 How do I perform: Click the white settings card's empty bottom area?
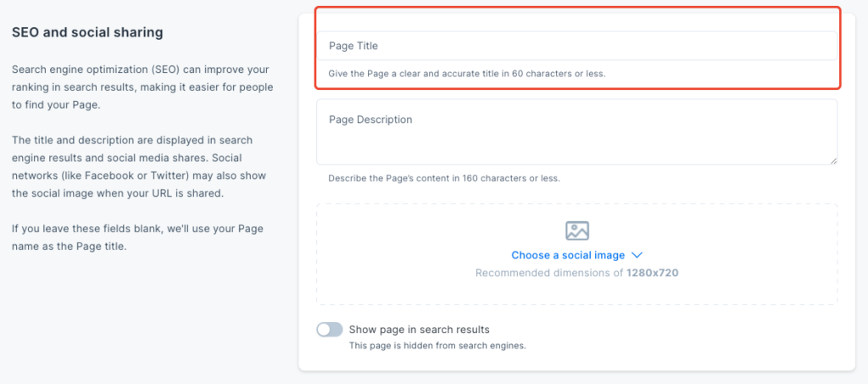pyautogui.click(x=576, y=362)
